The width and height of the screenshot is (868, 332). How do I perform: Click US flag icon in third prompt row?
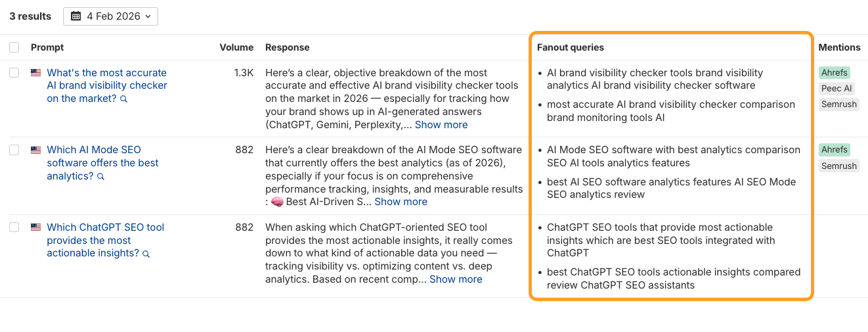click(35, 227)
